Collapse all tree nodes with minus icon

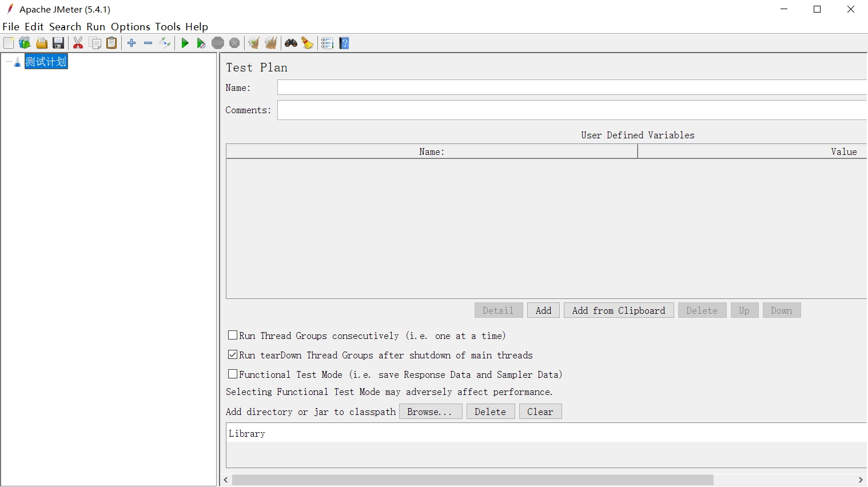[x=148, y=43]
